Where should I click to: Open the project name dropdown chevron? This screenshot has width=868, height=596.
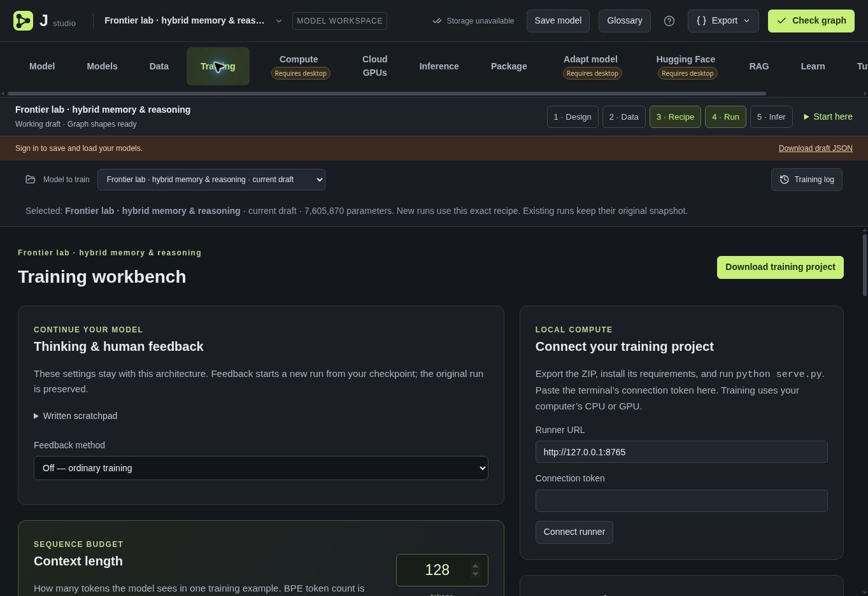278,21
